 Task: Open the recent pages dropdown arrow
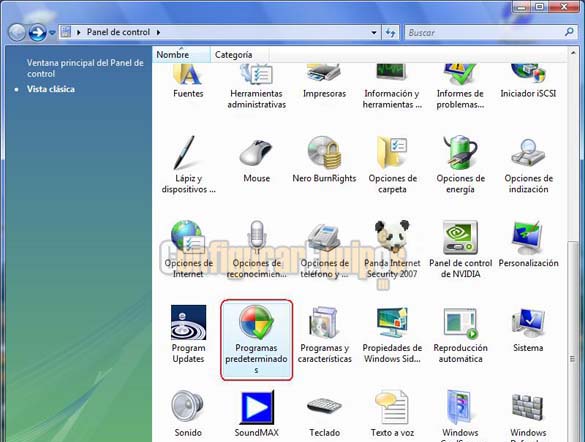coord(52,33)
